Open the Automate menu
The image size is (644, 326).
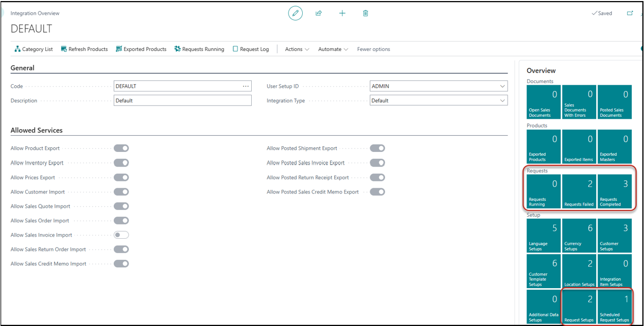333,49
